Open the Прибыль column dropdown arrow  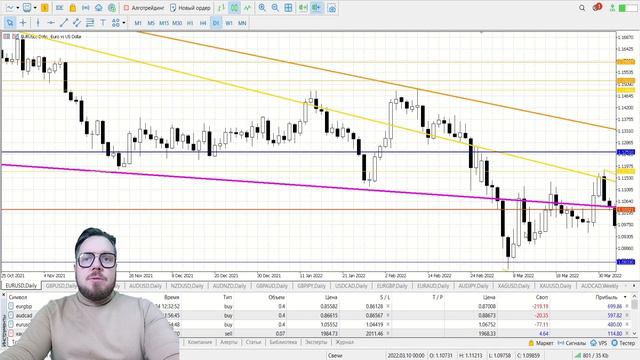(x=625, y=297)
